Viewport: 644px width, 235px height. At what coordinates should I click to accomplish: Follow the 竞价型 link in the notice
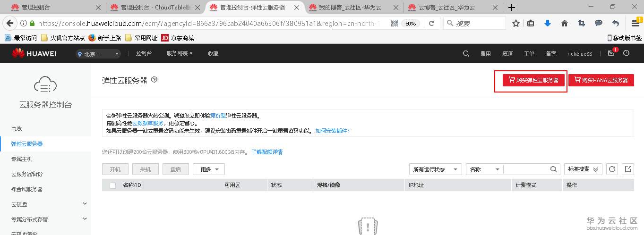[x=218, y=116]
